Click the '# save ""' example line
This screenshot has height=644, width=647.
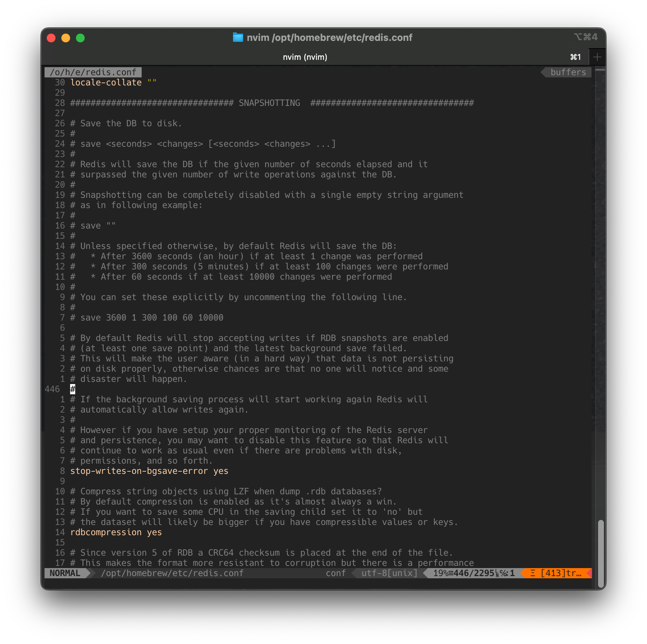point(93,226)
